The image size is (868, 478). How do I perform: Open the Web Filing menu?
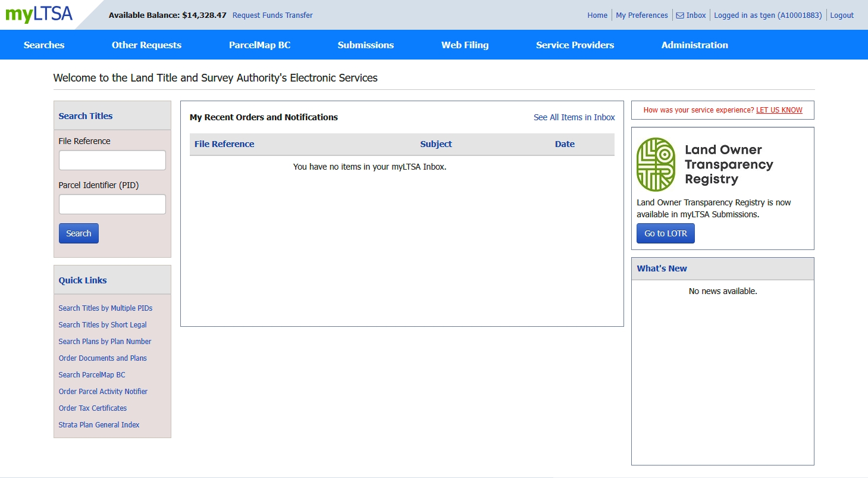465,45
